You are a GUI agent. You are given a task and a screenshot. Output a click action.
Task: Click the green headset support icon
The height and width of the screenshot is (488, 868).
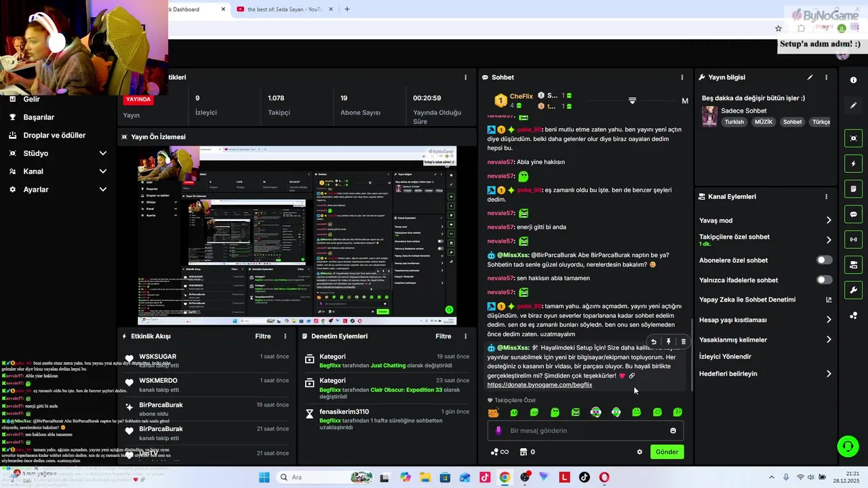pyautogui.click(x=848, y=446)
